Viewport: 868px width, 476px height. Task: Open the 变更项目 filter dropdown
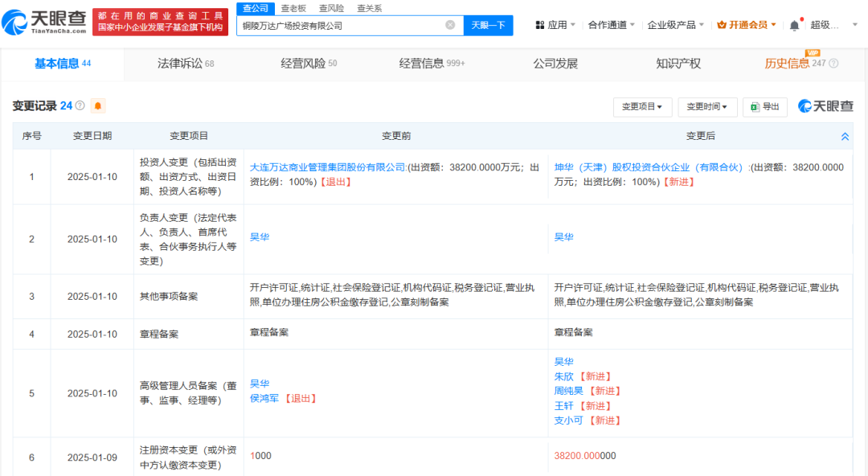click(x=642, y=107)
